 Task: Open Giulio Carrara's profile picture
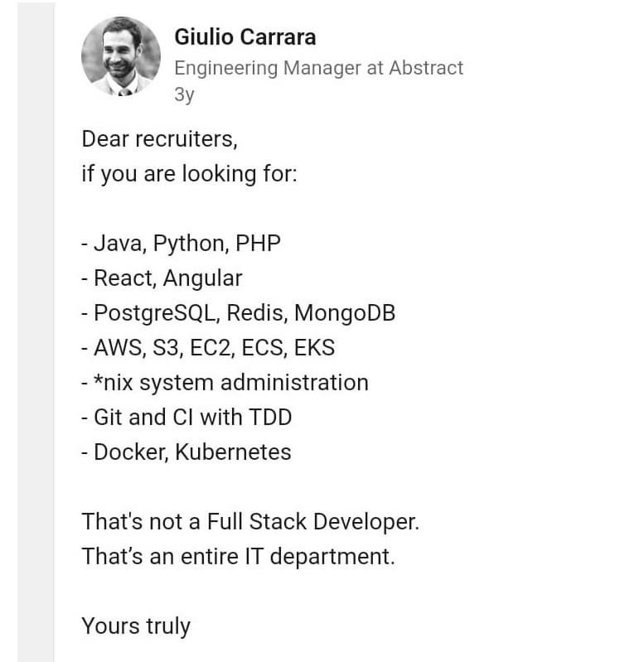pos(121,56)
